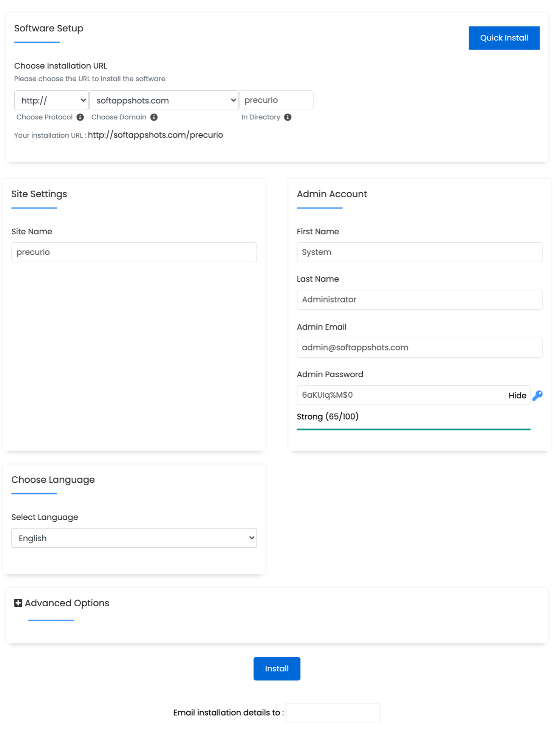Click the In Directory input field

coord(276,100)
